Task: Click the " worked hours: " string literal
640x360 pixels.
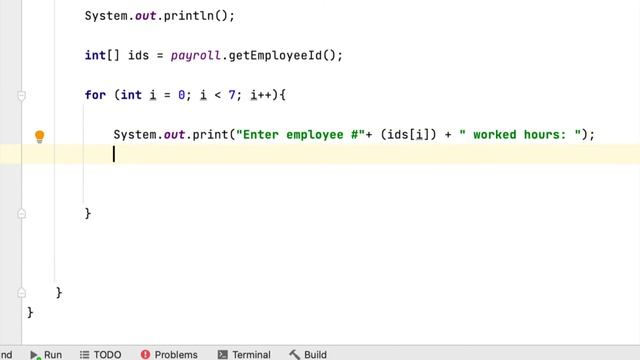Action: point(520,135)
